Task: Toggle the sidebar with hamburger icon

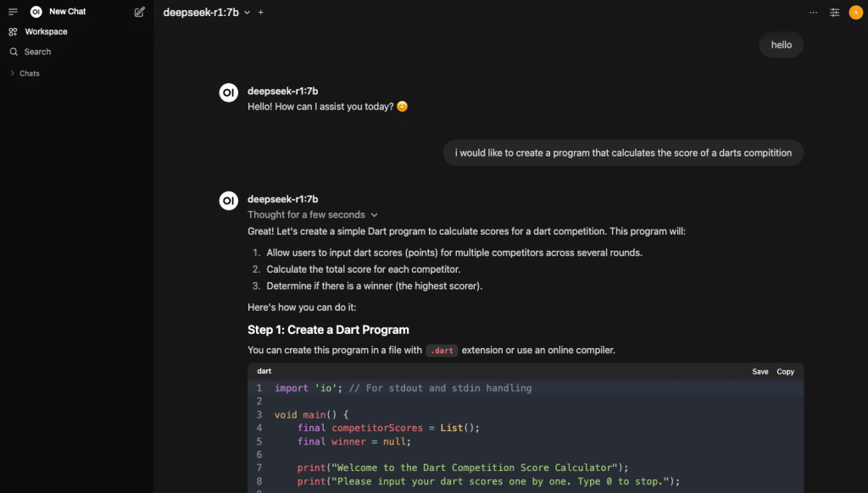Action: pos(13,12)
